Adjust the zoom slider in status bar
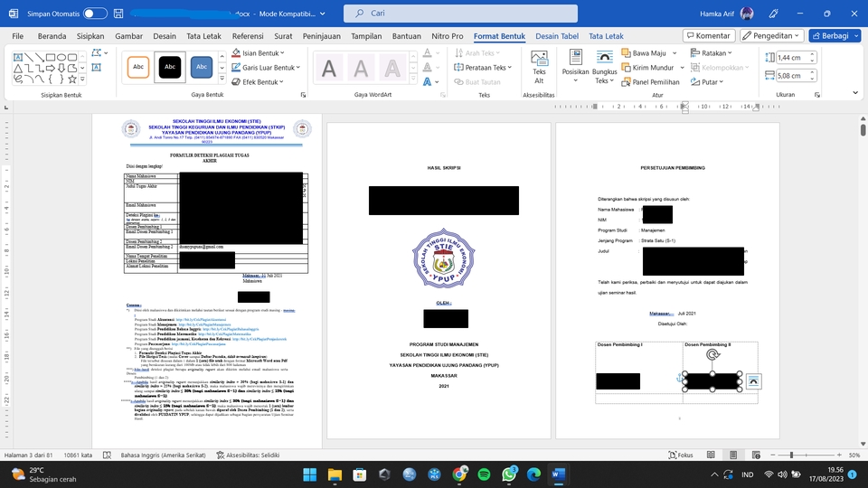868x488 pixels. point(792,455)
